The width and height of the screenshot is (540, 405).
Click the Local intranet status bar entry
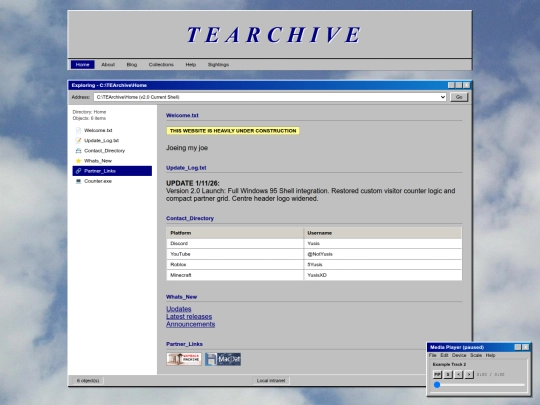click(271, 381)
